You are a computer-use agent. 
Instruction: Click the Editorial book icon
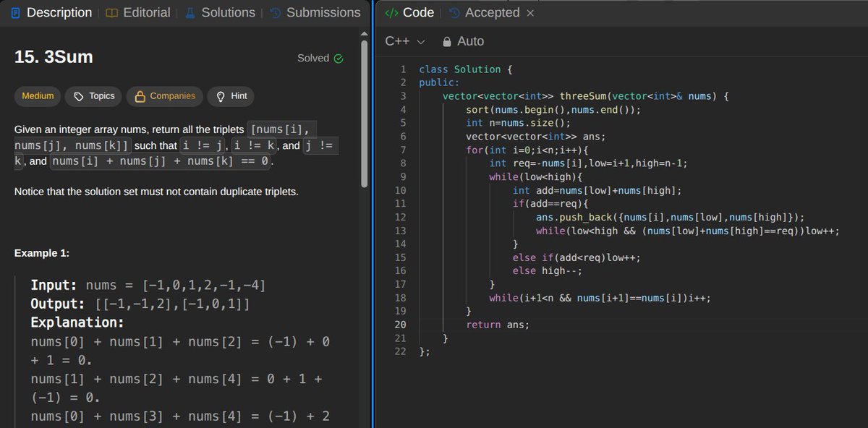111,13
